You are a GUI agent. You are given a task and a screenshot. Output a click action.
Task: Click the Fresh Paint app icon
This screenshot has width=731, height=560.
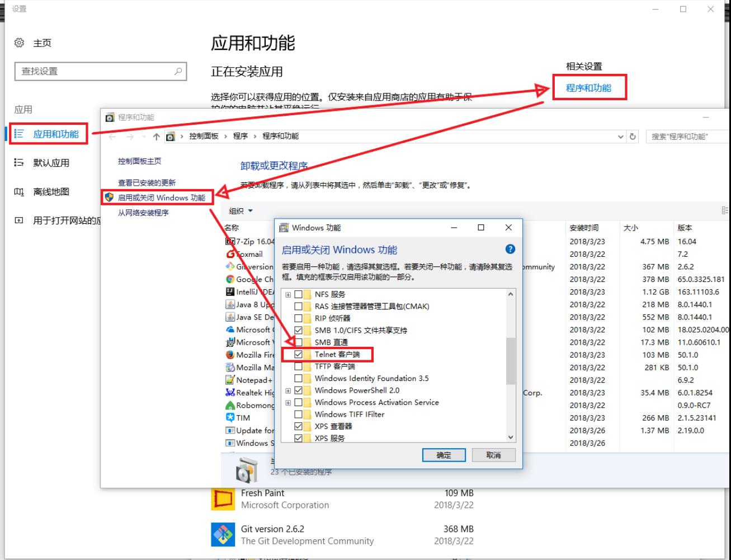pos(223,499)
